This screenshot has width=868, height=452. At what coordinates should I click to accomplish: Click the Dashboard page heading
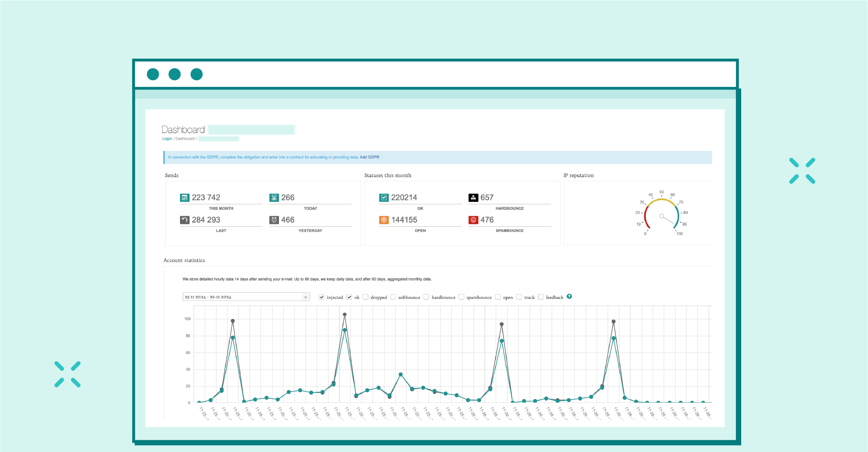(183, 130)
